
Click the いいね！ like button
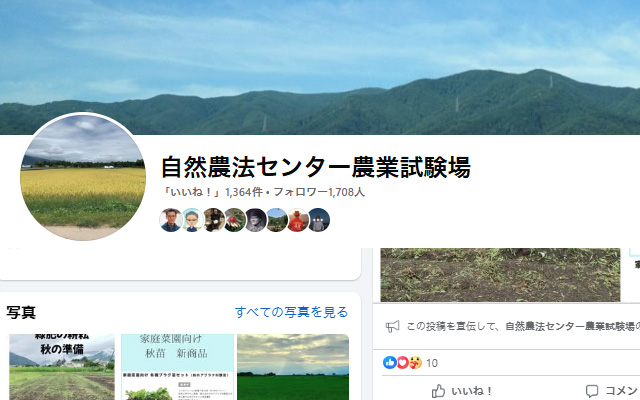[462, 391]
